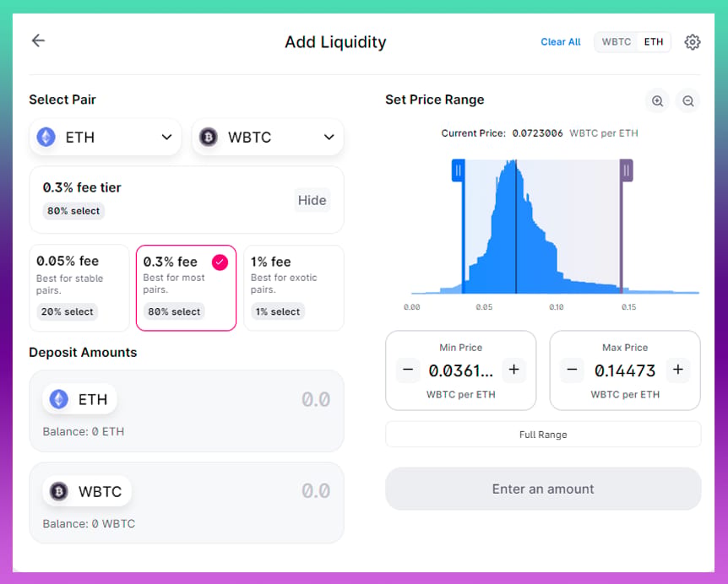
Task: Increase Max Price with plus button
Action: coord(678,370)
